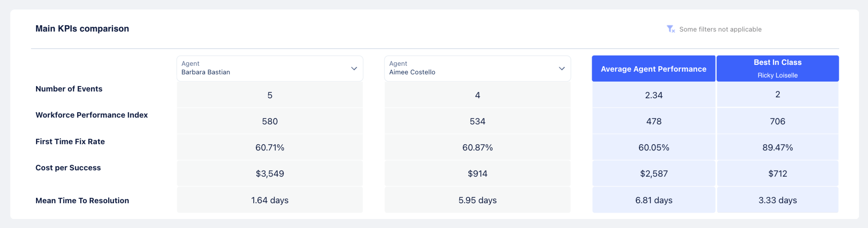The height and width of the screenshot is (228, 868).
Task: Select the Mean Time To Resolution label
Action: click(82, 200)
